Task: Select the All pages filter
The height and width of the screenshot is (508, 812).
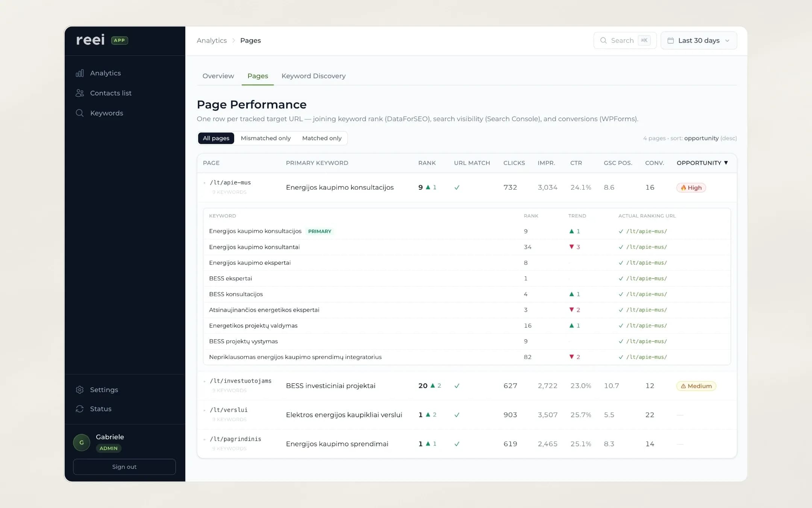Action: pyautogui.click(x=216, y=138)
